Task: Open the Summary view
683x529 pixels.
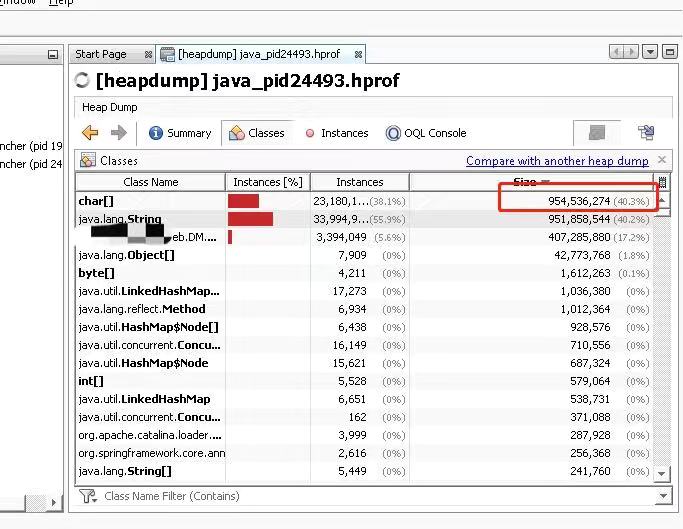Action: tap(180, 133)
